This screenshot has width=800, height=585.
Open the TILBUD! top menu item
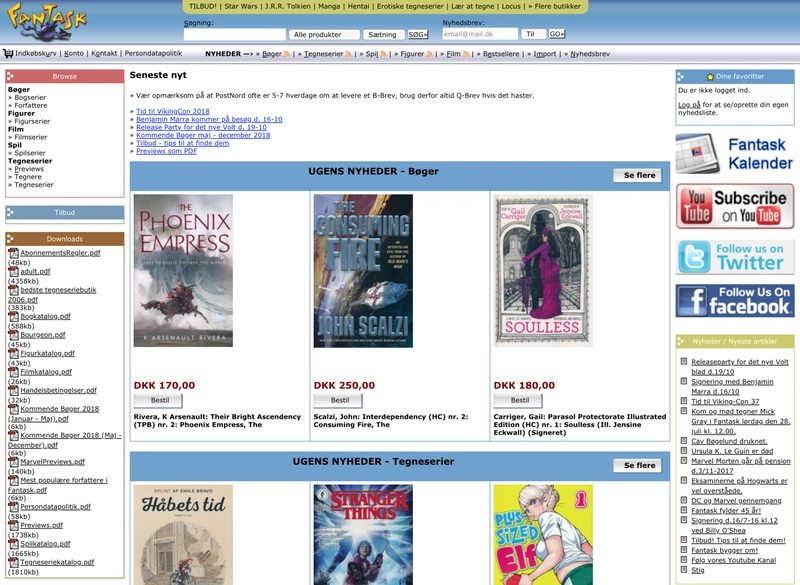pyautogui.click(x=203, y=6)
